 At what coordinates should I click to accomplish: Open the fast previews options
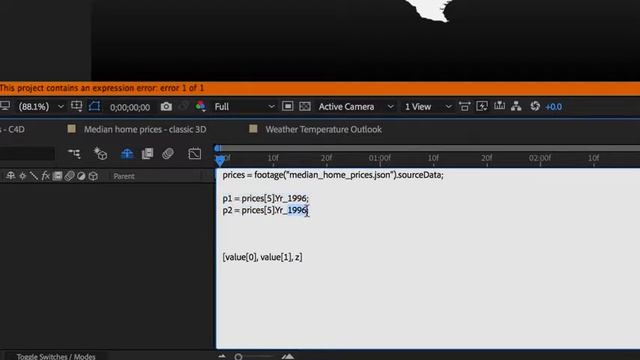point(482,106)
